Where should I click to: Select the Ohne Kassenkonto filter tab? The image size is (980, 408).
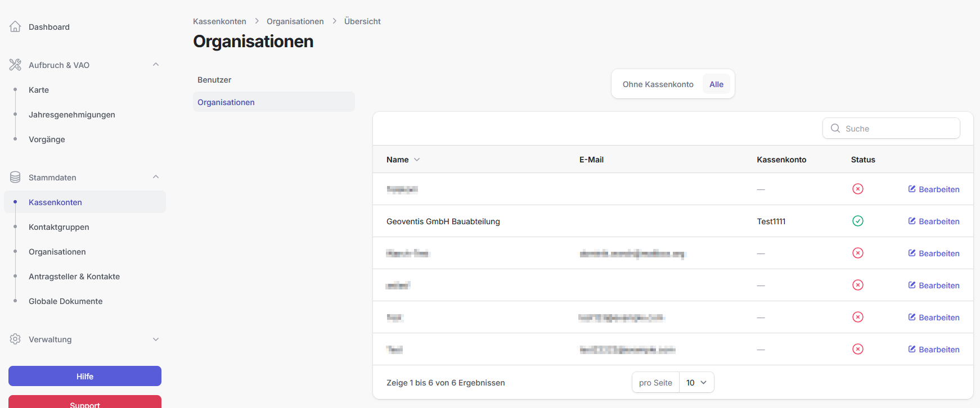[658, 84]
